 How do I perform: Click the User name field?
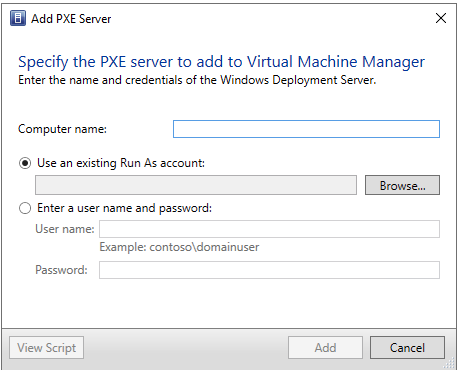(269, 229)
